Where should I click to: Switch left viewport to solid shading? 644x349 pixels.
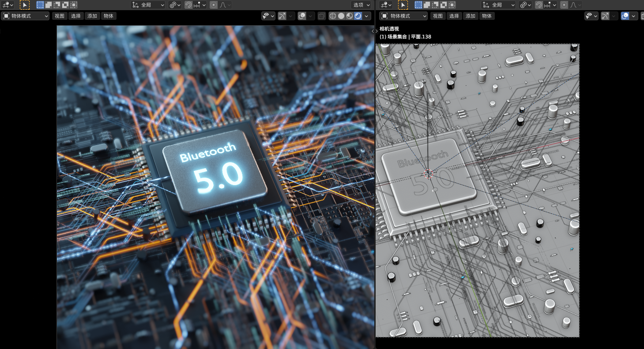(341, 16)
